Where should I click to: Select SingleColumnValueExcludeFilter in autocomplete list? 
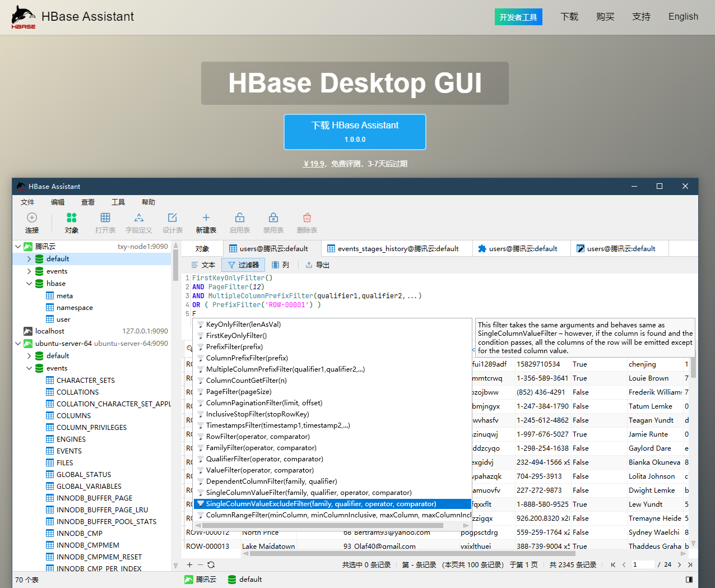coord(332,504)
